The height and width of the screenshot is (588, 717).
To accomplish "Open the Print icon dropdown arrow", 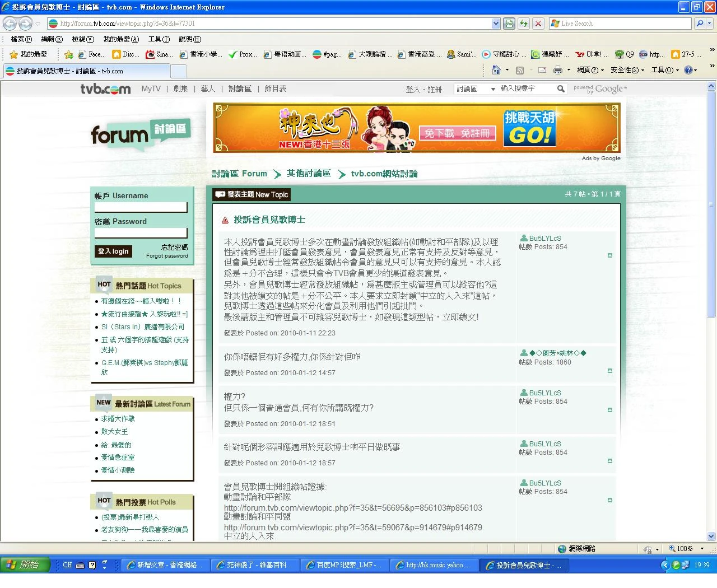I will click(x=569, y=70).
